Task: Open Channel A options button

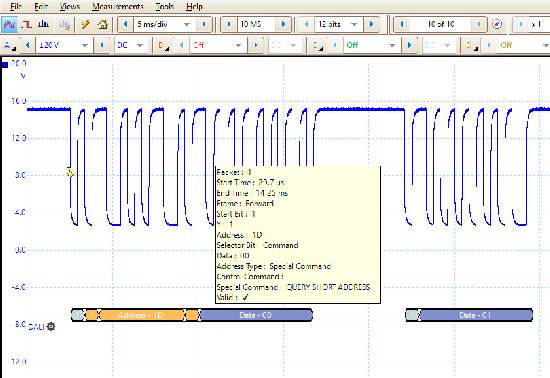Action: pyautogui.click(x=9, y=45)
